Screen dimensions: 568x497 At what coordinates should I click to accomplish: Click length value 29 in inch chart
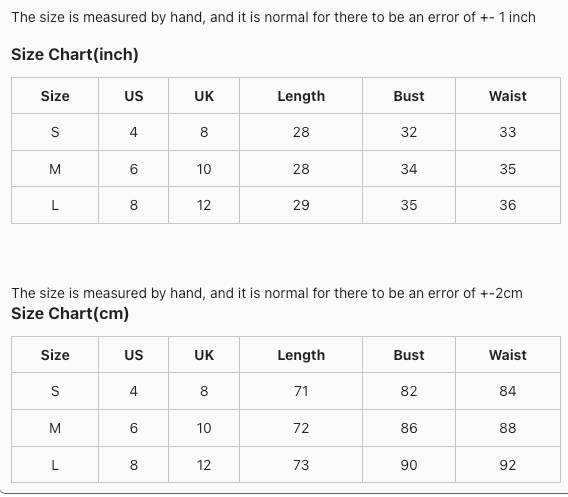coord(301,205)
